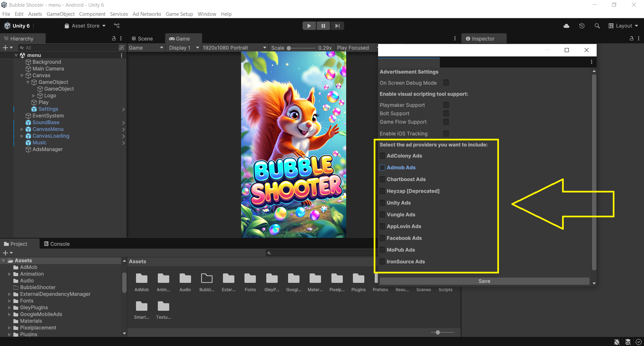Expand the GleyPlugins folder in Assets
Viewport: 644px width, 346px height.
tap(9, 307)
